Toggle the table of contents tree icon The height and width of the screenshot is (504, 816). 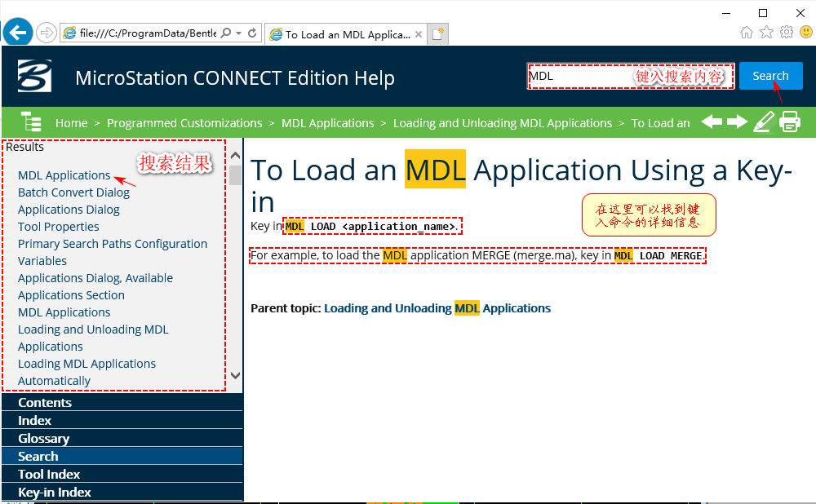click(x=31, y=122)
